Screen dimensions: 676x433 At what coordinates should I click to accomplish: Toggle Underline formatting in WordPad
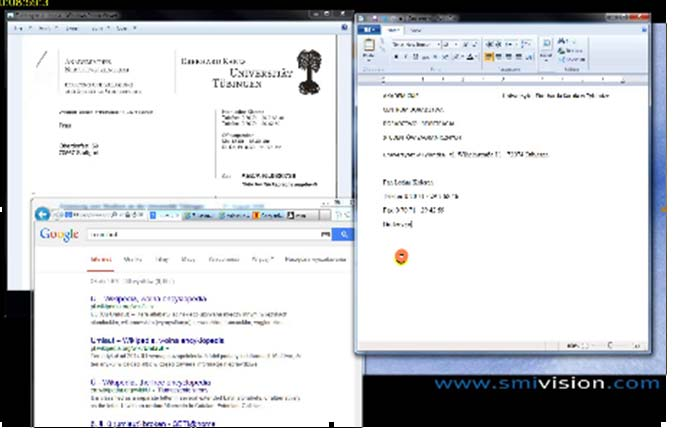click(415, 57)
